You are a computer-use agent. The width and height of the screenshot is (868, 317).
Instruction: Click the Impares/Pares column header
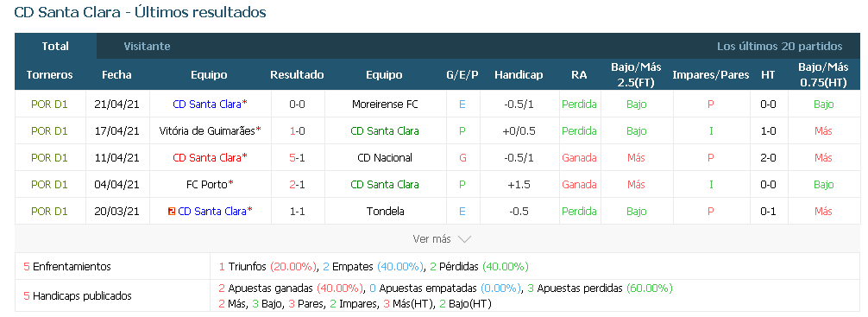tap(711, 75)
